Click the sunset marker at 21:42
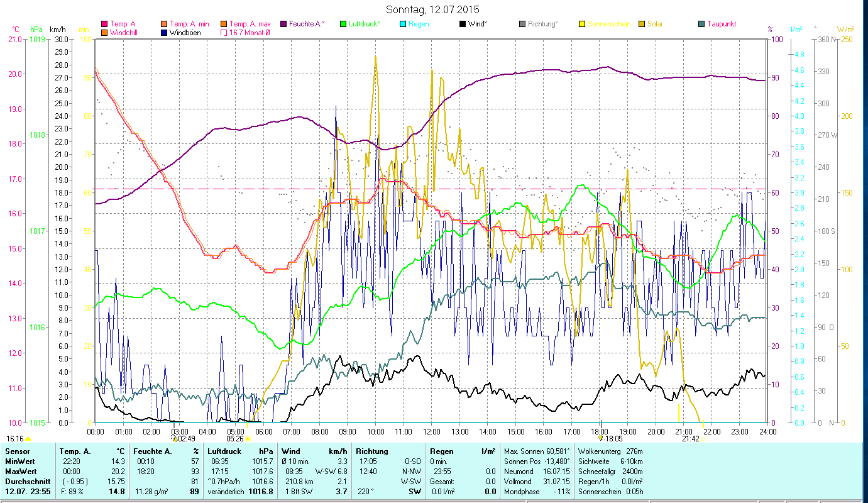 point(703,439)
